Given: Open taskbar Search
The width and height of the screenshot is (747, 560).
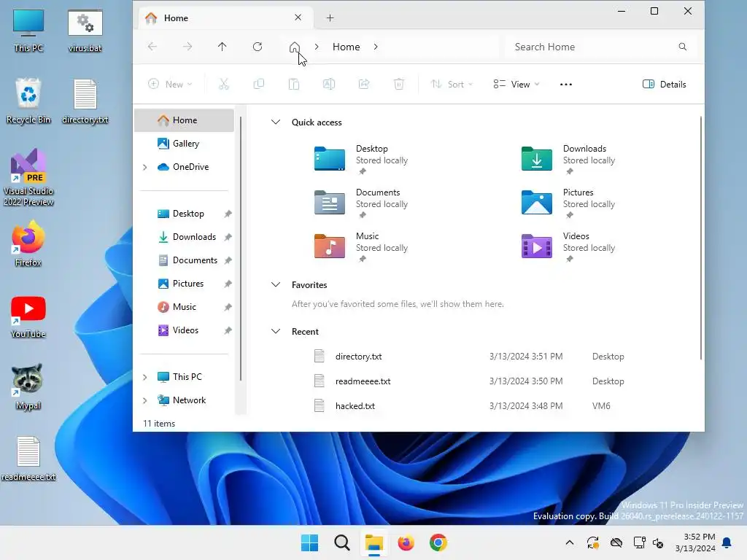Looking at the screenshot, I should click(341, 542).
